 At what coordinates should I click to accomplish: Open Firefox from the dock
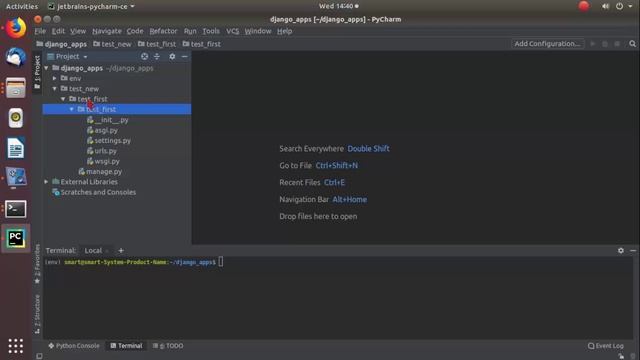[x=16, y=27]
